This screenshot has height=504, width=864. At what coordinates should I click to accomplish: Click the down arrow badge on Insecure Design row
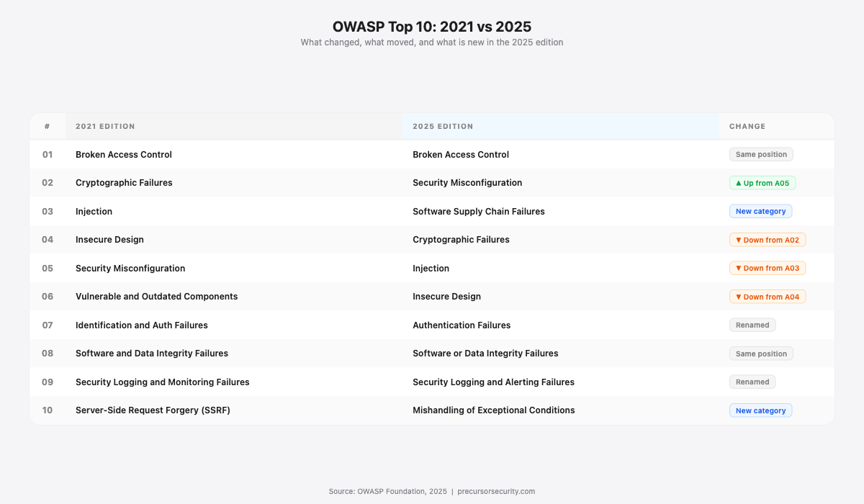(739, 296)
